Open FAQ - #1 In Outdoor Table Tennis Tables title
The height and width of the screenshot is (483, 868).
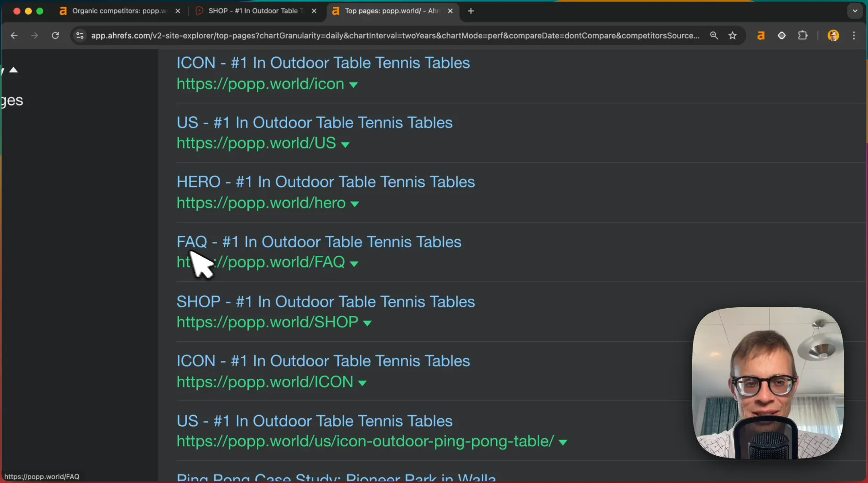point(319,242)
